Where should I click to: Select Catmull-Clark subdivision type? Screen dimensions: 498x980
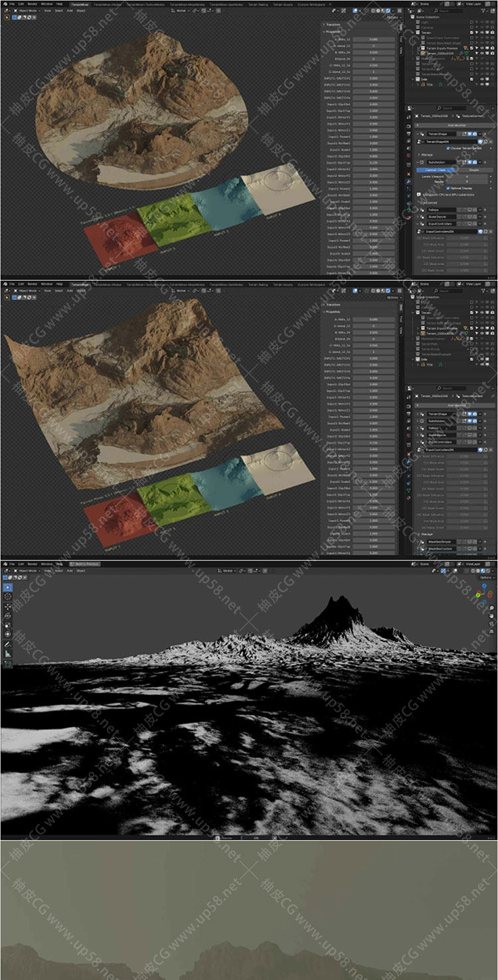[x=436, y=170]
